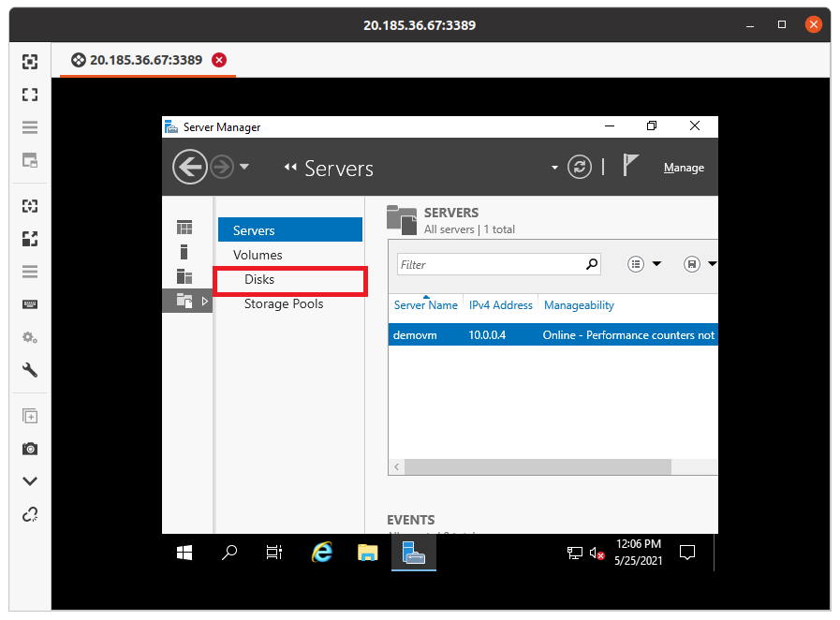The image size is (840, 620).
Task: Open the on-screen keyboard icon in the sidebar
Action: [x=29, y=303]
